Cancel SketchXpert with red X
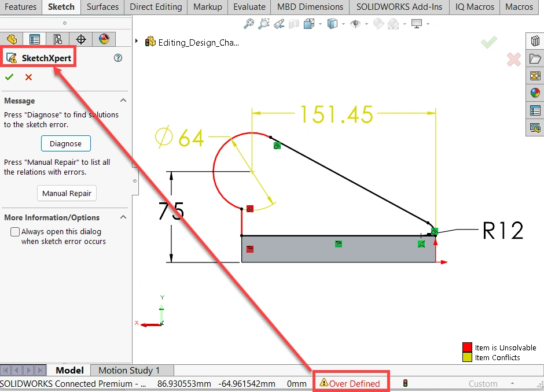Image resolution: width=544 pixels, height=392 pixels. pyautogui.click(x=28, y=77)
